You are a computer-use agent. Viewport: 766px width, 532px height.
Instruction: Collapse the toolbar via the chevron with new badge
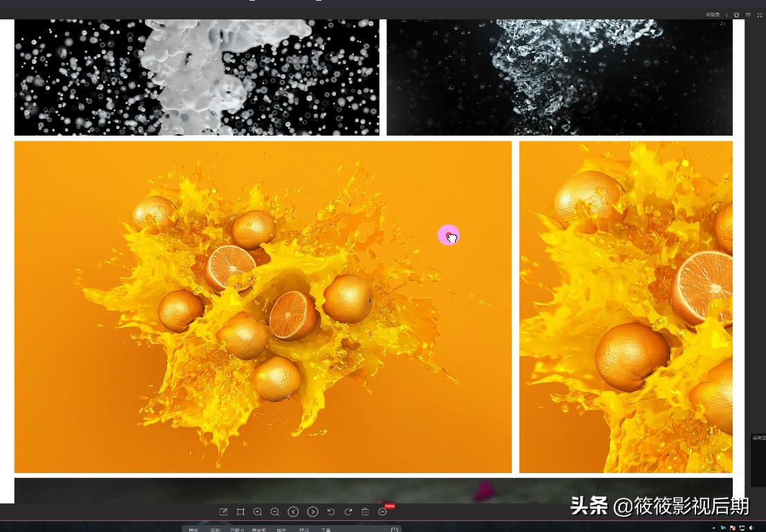click(x=382, y=511)
